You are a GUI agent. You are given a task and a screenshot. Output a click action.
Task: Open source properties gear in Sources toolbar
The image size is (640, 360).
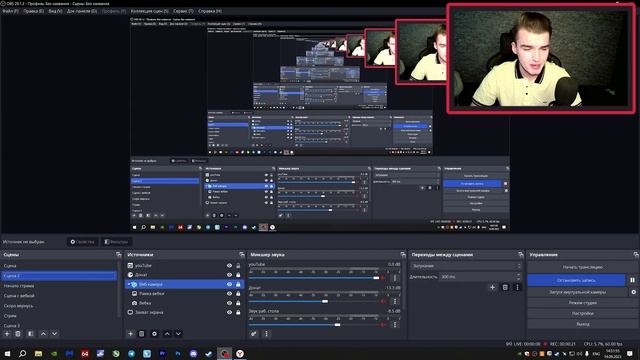tap(154, 334)
